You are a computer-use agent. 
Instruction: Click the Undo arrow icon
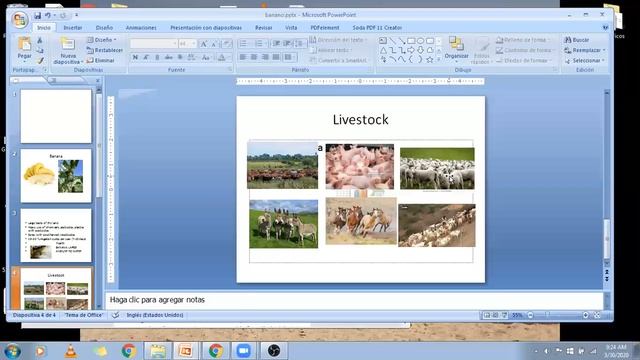48,16
